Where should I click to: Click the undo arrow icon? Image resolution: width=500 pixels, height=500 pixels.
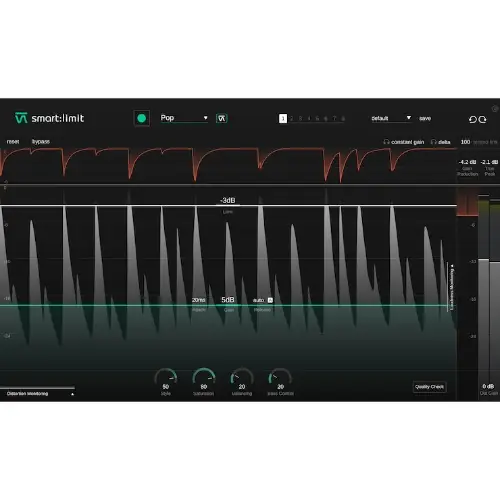pyautogui.click(x=473, y=119)
